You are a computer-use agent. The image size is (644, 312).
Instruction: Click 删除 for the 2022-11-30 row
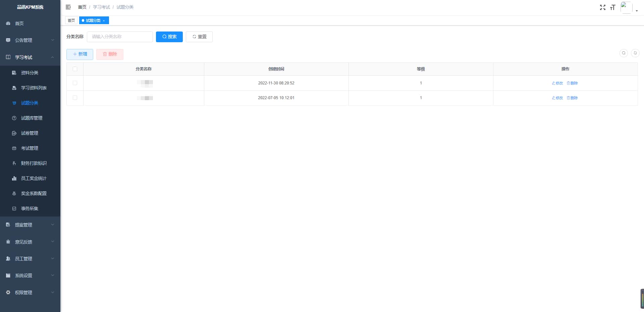coord(572,83)
